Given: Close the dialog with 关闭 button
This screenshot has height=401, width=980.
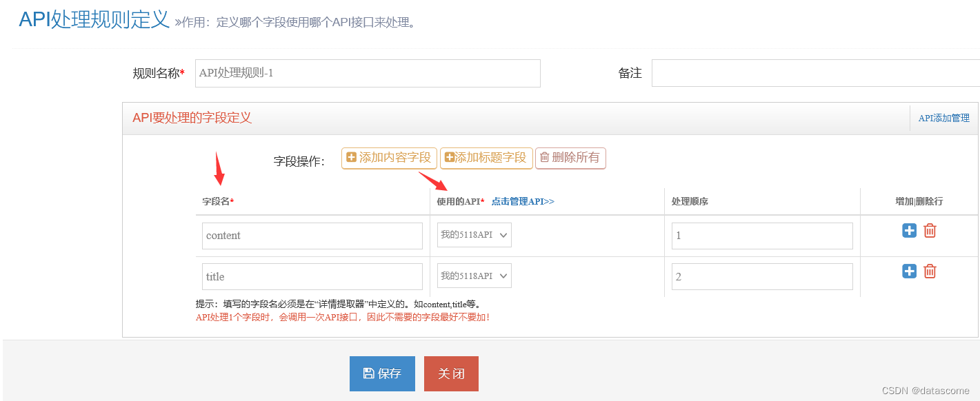Looking at the screenshot, I should pos(451,373).
